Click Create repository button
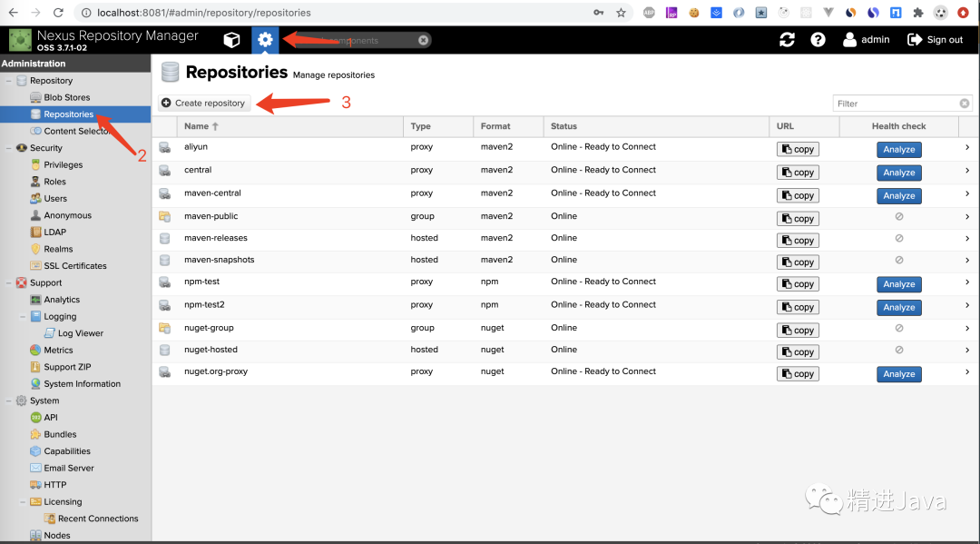 pos(204,104)
